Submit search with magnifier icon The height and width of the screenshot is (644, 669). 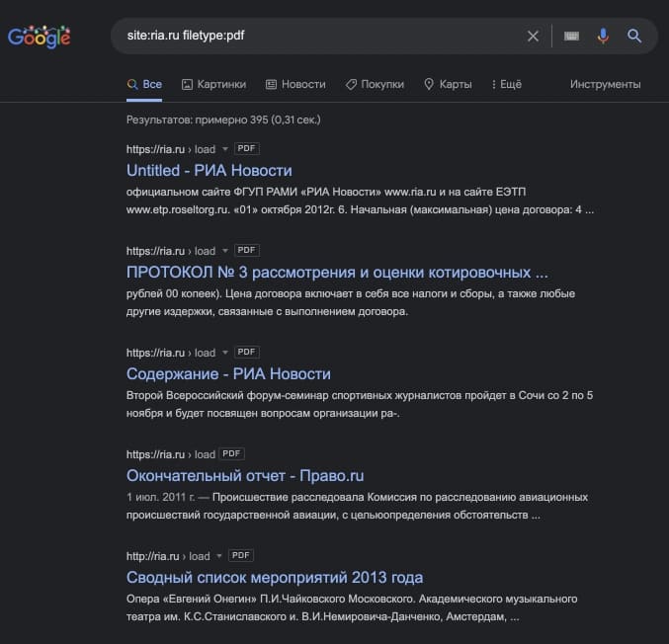tap(634, 36)
